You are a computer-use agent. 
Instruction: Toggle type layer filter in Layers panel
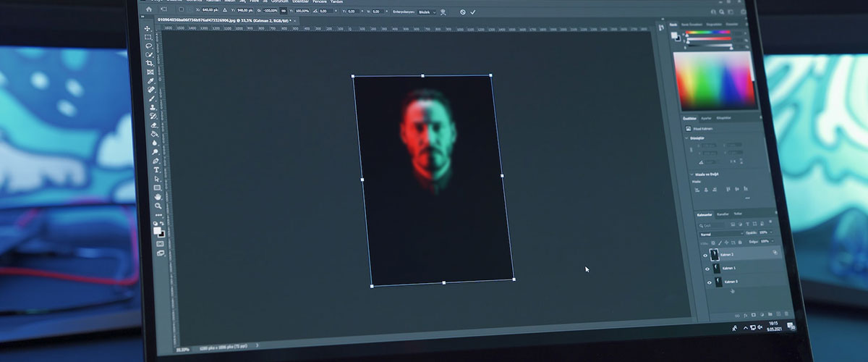747,224
